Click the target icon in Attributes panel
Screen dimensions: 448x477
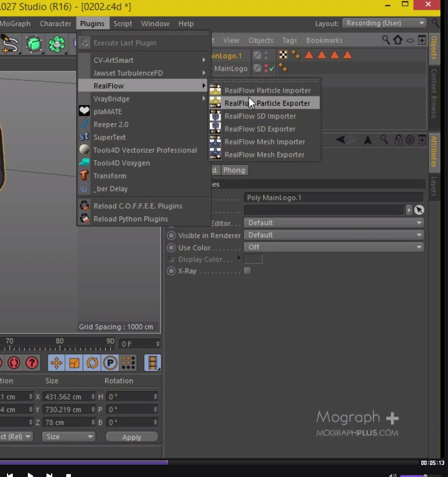pos(410,140)
